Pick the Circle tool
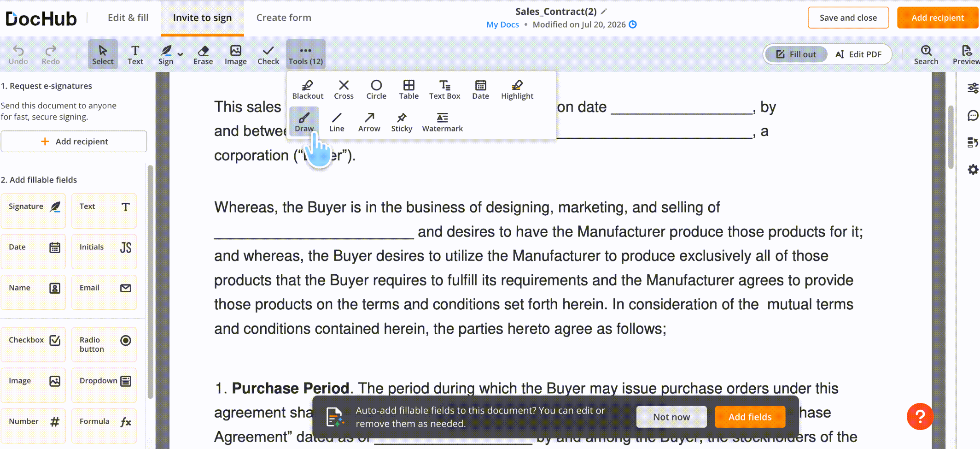 point(376,89)
